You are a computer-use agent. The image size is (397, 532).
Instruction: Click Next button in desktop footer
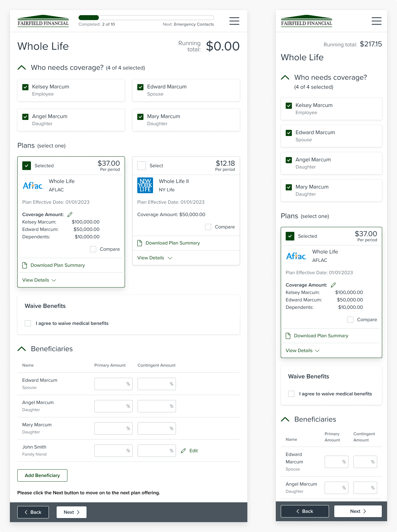(71, 512)
